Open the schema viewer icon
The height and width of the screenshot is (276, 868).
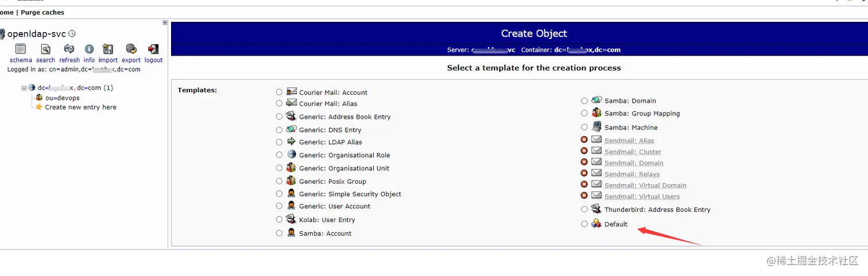click(x=21, y=49)
